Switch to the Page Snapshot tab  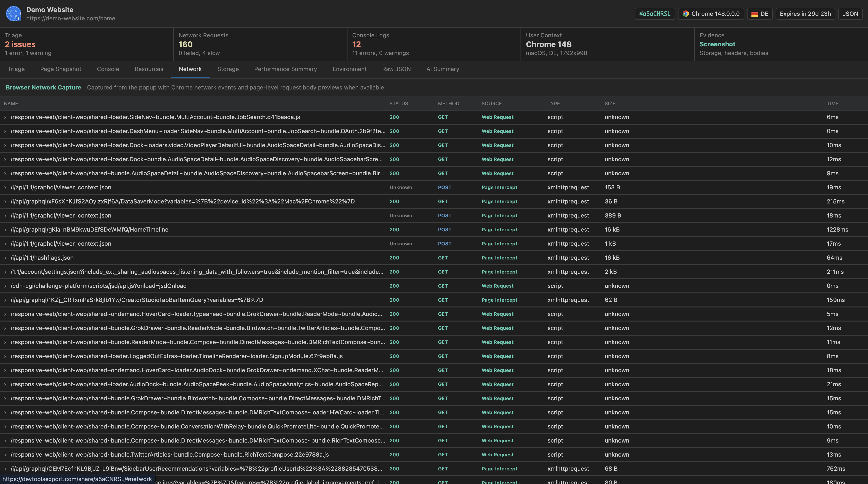(x=61, y=69)
